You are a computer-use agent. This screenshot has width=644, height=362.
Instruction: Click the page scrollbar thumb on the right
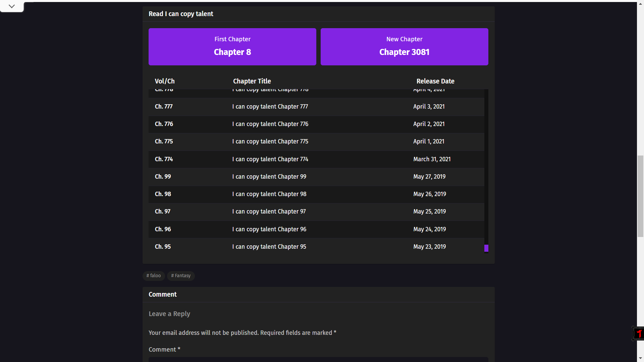coord(640,196)
